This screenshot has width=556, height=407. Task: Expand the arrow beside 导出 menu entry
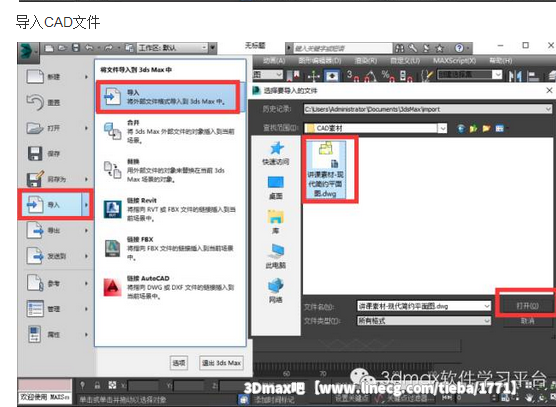coord(86,230)
